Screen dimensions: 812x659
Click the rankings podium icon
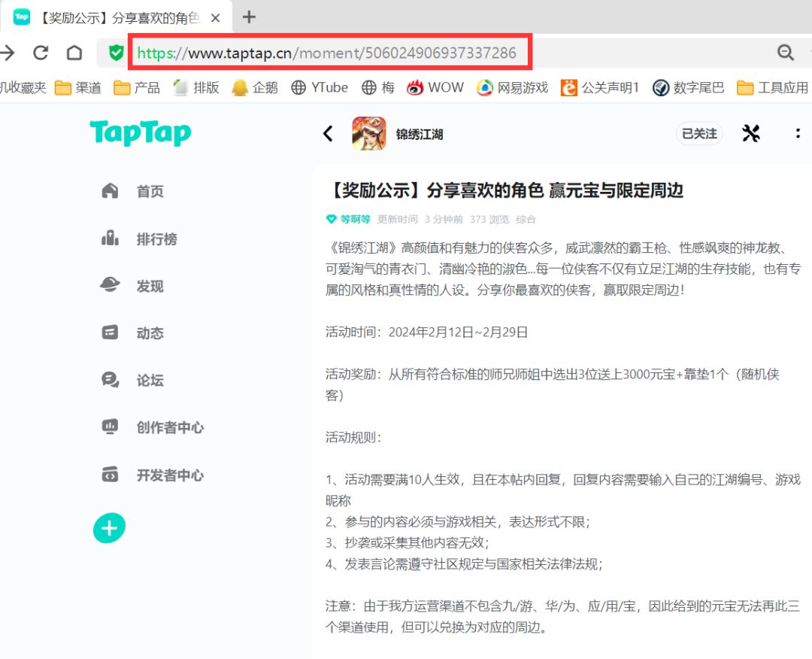pyautogui.click(x=110, y=238)
